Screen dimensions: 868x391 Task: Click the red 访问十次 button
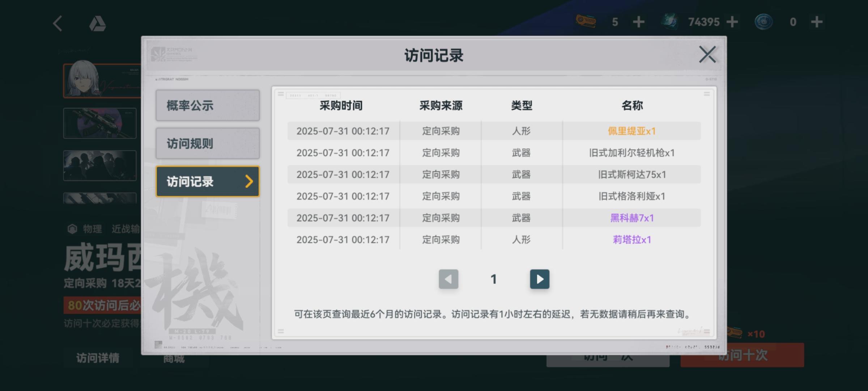(742, 355)
